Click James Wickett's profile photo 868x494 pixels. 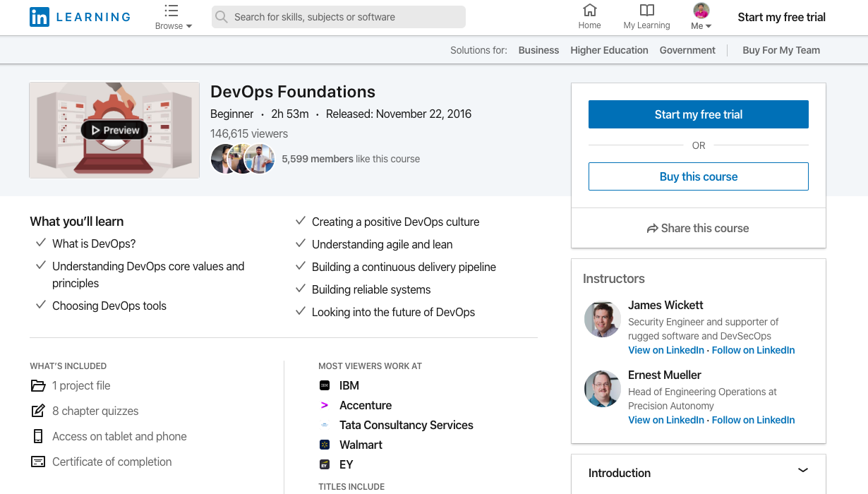[602, 319]
